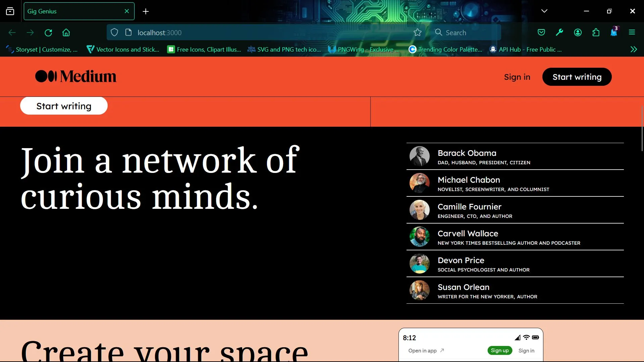
Task: Click the black Start writing header button
Action: click(577, 77)
